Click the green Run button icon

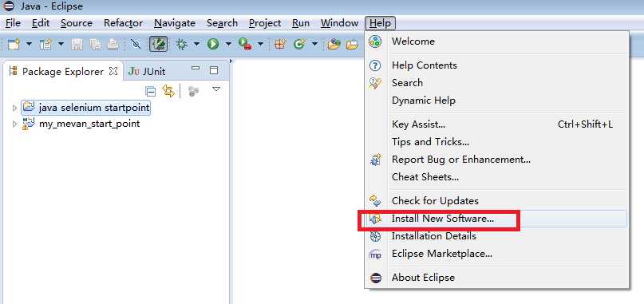click(x=213, y=44)
